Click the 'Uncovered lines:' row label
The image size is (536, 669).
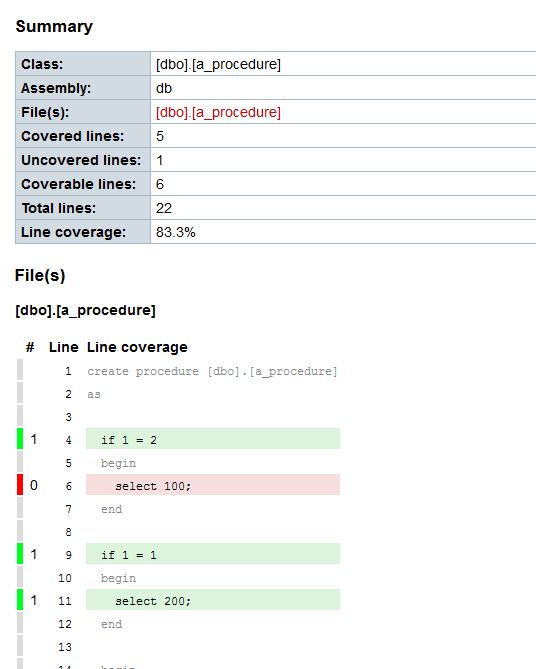[x=81, y=160]
